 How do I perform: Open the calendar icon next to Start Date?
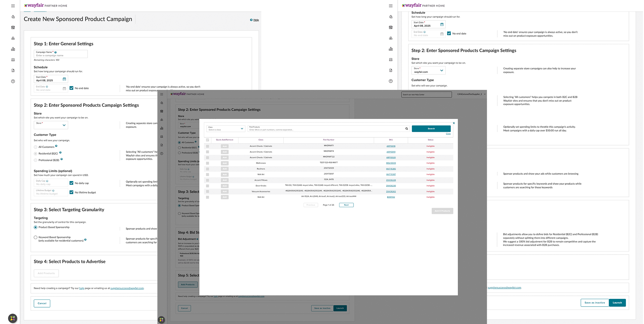(x=64, y=78)
